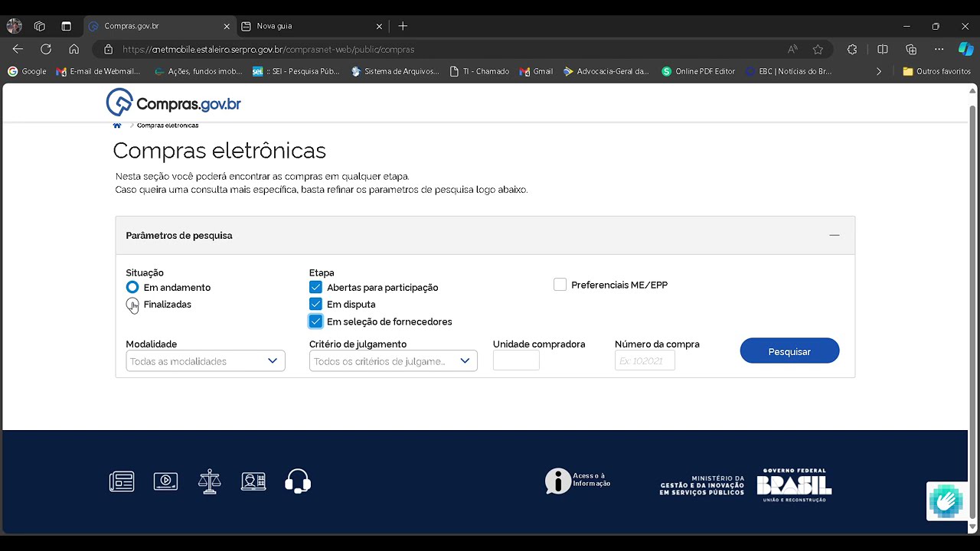The width and height of the screenshot is (980, 551).
Task: Click the Número da compra input field
Action: tap(645, 360)
